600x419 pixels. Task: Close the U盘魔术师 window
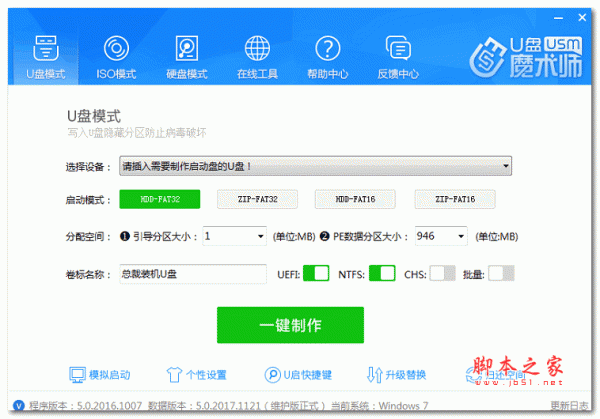582,18
